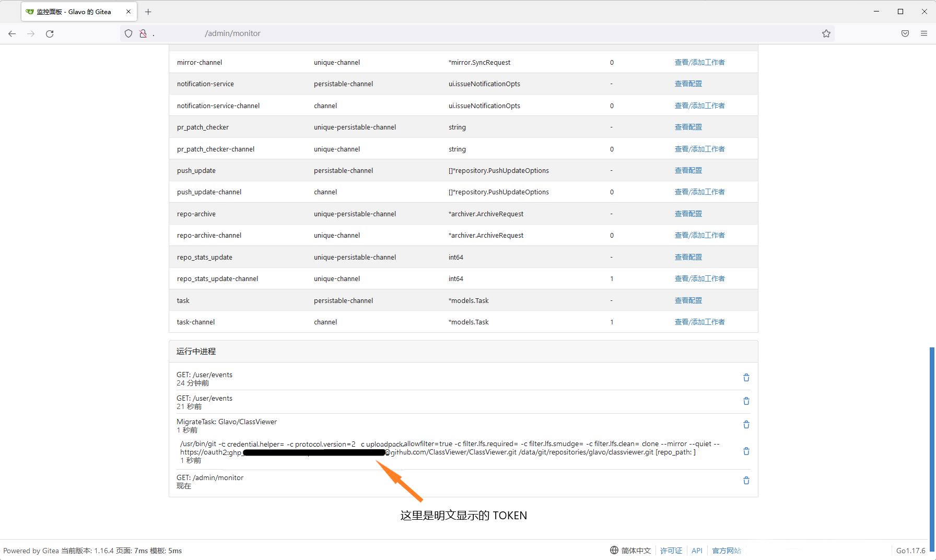This screenshot has height=560, width=936.
Task: Cancel the MigrateTask Glavo/ClassViewer process
Action: coord(746,424)
